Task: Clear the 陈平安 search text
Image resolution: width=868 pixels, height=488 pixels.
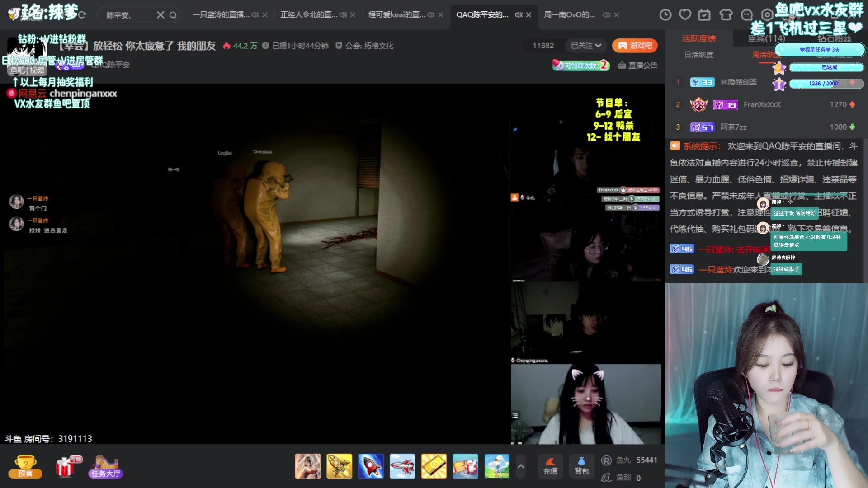Action: [x=160, y=14]
